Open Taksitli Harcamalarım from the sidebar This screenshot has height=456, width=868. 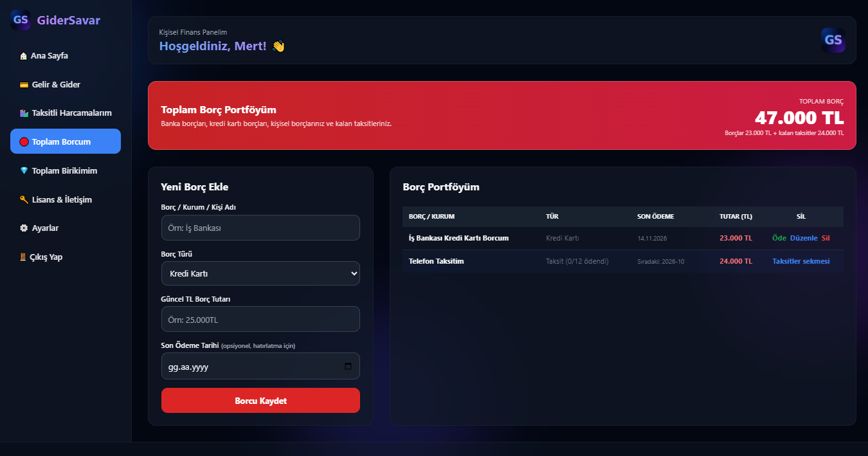[66, 113]
